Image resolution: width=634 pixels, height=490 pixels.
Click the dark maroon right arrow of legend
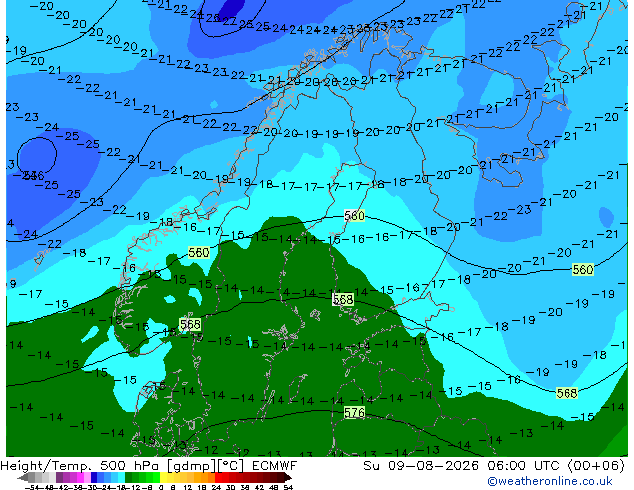pos(288,477)
